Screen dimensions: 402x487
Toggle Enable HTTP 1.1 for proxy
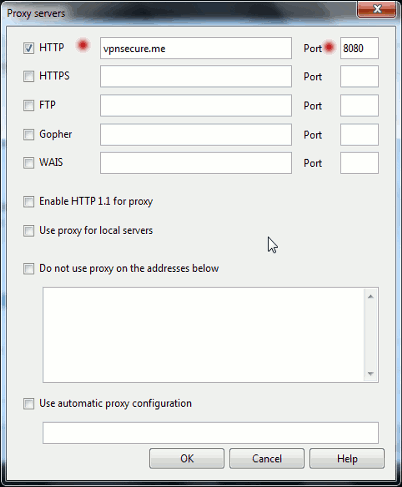(29, 202)
